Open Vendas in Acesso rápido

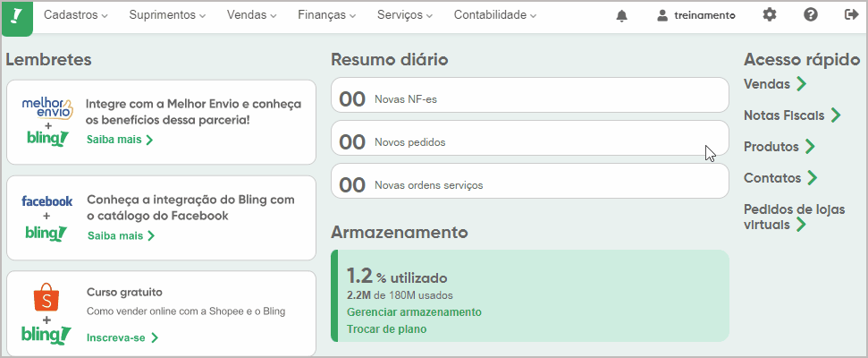[767, 84]
